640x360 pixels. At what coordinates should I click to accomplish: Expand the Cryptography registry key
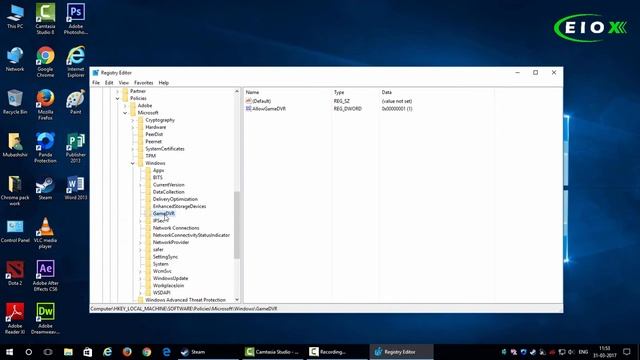(133, 120)
